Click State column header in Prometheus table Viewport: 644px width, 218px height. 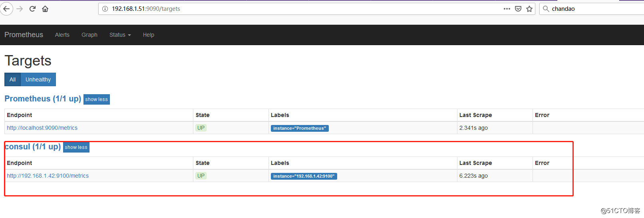click(203, 115)
